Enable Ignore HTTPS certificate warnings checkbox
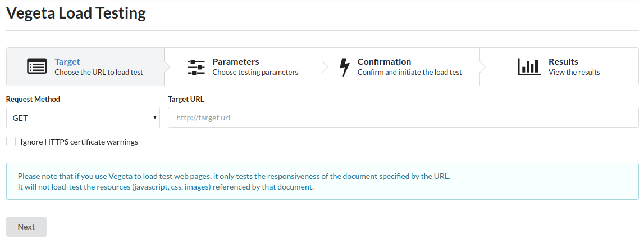644x243 pixels. point(11,142)
